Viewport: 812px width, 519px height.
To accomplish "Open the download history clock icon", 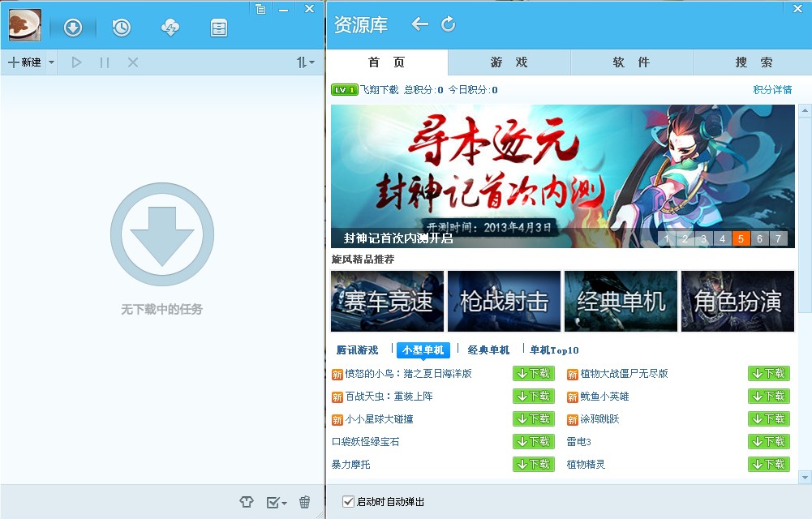I will pyautogui.click(x=121, y=28).
